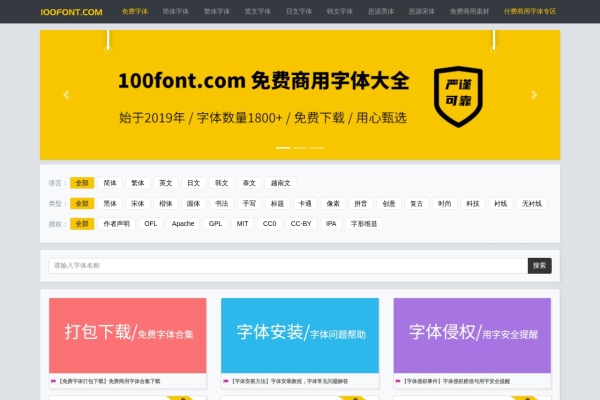The width and height of the screenshot is (600, 400).
Task: Select 全部 in the 语言 filter row
Action: tap(82, 183)
